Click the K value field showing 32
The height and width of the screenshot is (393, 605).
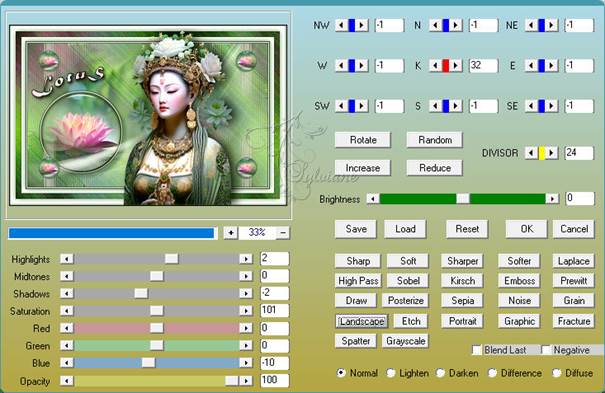483,66
